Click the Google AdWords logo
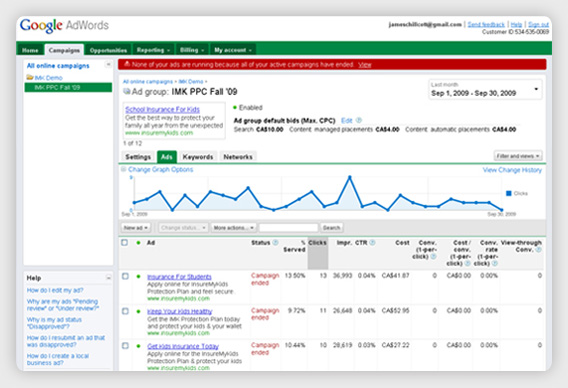This screenshot has height=388, width=568. coord(64,26)
